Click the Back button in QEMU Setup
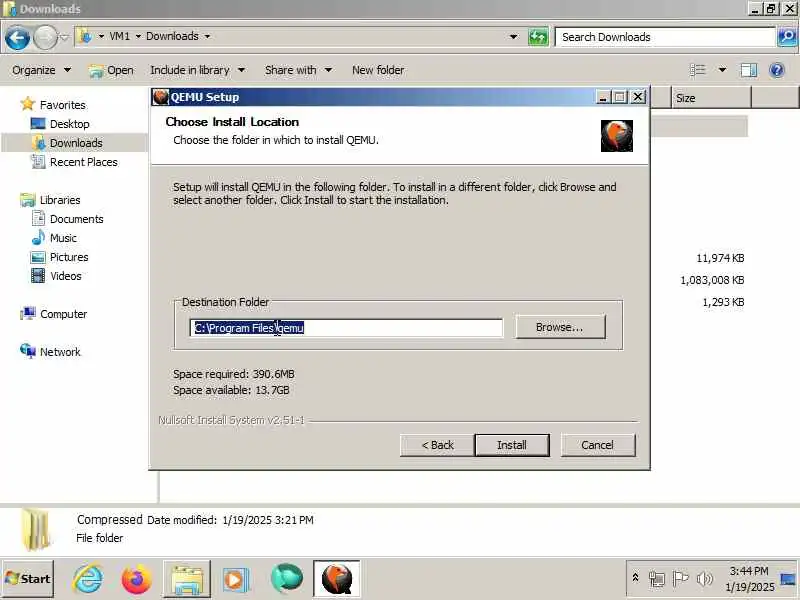 (437, 445)
